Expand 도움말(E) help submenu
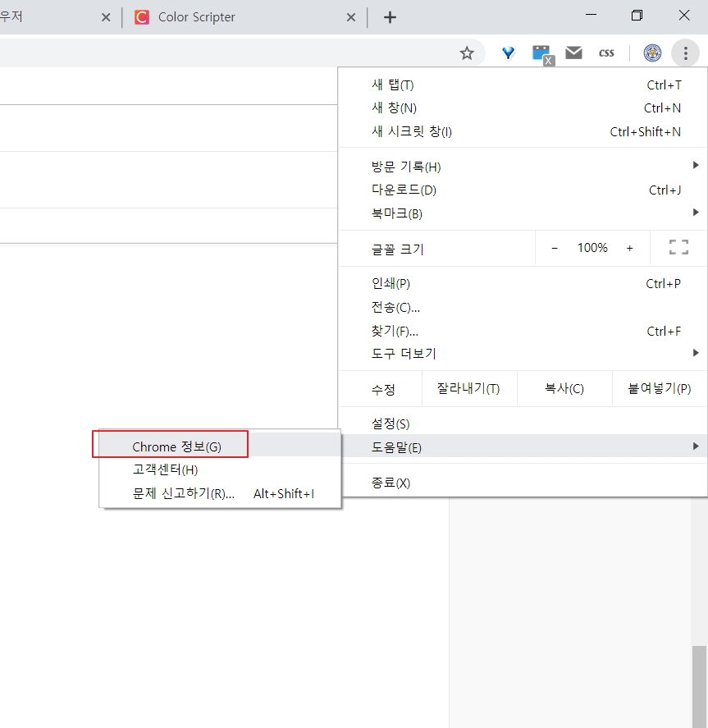The image size is (708, 728). (x=523, y=447)
